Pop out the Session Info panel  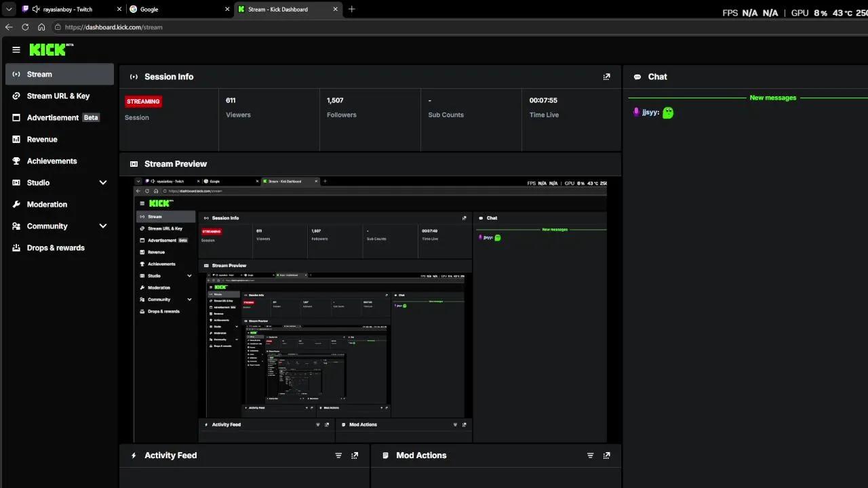pos(607,77)
